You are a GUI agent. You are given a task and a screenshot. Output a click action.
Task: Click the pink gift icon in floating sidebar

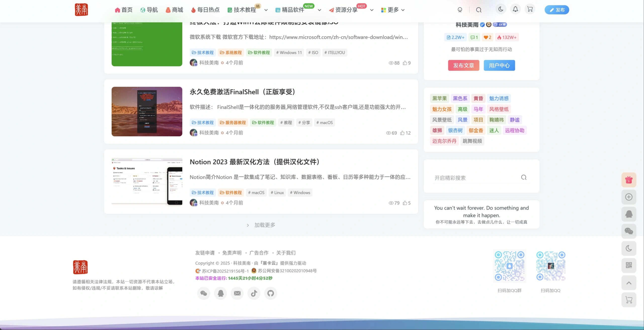coord(628,180)
